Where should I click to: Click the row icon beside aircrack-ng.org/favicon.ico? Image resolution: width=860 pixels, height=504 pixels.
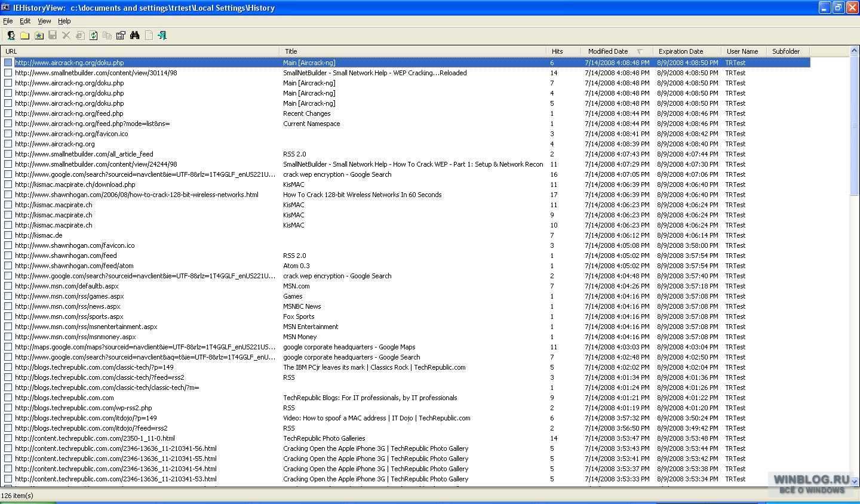(8, 134)
